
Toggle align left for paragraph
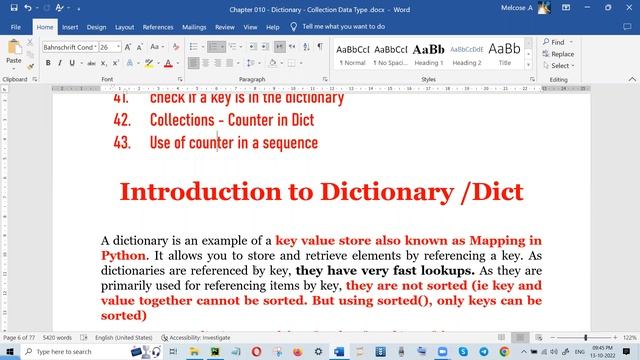(x=193, y=63)
